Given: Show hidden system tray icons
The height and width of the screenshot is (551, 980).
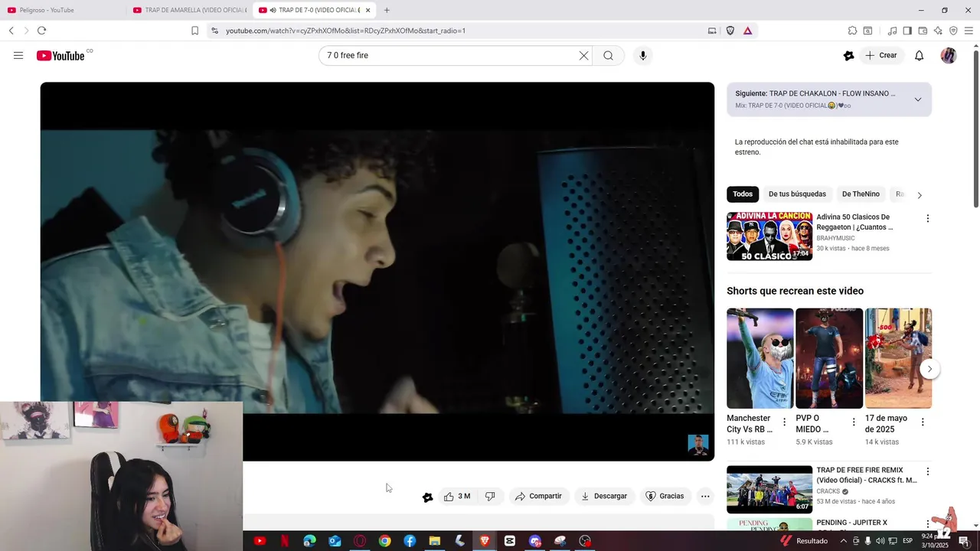Looking at the screenshot, I should click(x=844, y=541).
